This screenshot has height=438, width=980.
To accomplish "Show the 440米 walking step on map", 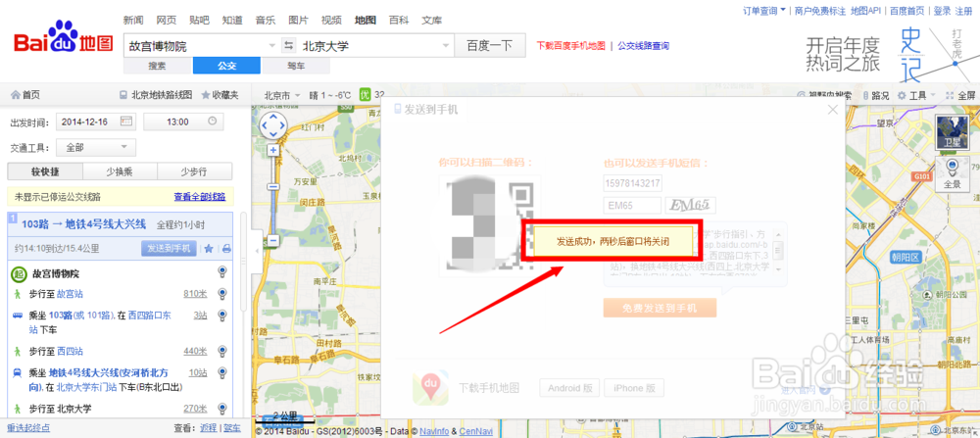I will [221, 351].
